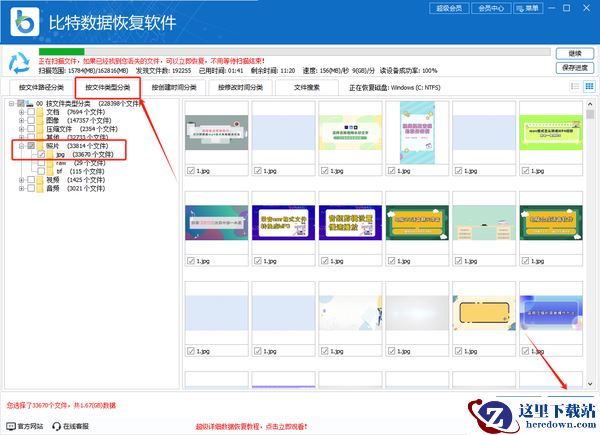This screenshot has height=435, width=600.
Task: Switch to grid thumbnail view icon
Action: click(x=589, y=86)
